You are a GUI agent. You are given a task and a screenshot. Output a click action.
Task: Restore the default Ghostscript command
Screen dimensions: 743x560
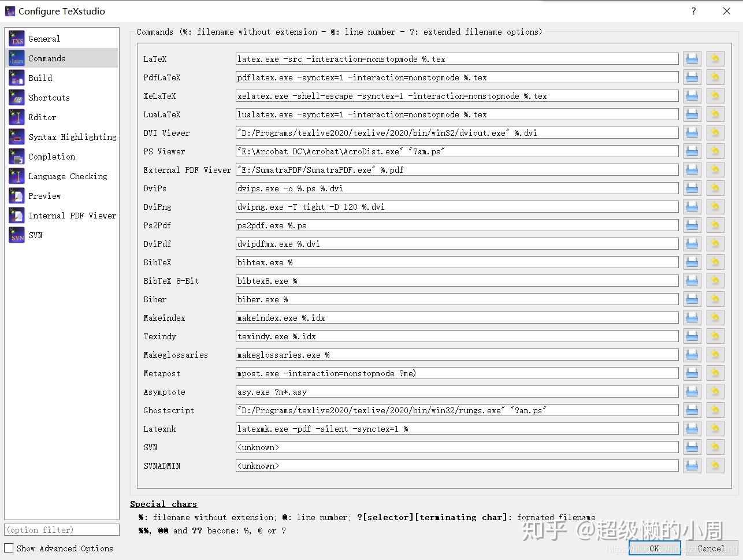(x=715, y=410)
